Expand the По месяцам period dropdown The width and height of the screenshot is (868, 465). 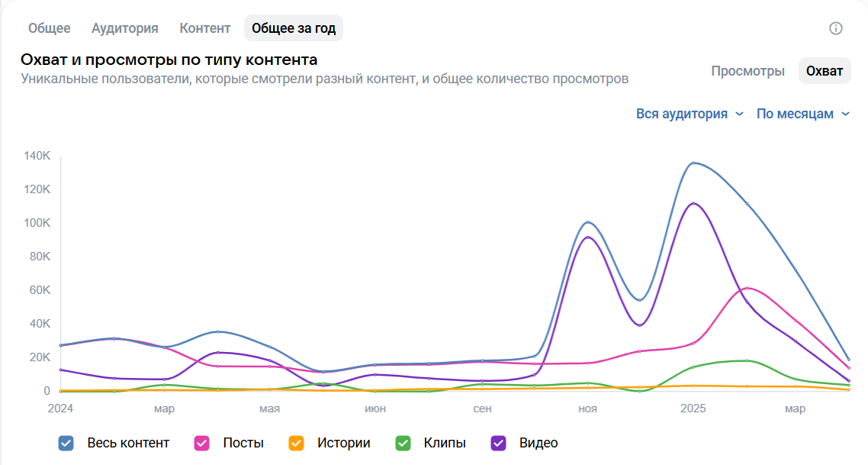tap(802, 114)
